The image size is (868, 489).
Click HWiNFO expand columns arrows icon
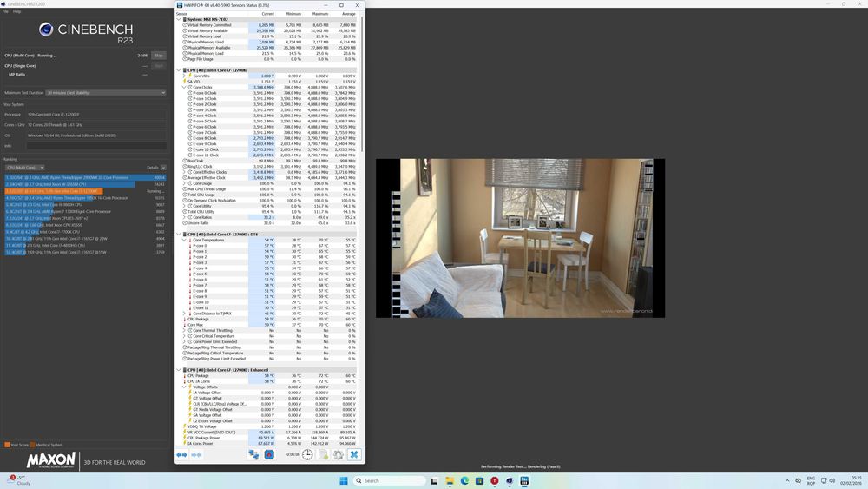tap(181, 454)
